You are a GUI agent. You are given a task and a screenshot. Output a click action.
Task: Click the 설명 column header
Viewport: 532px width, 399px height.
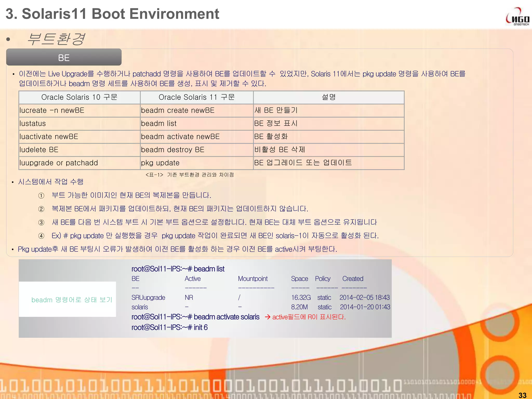click(x=329, y=97)
